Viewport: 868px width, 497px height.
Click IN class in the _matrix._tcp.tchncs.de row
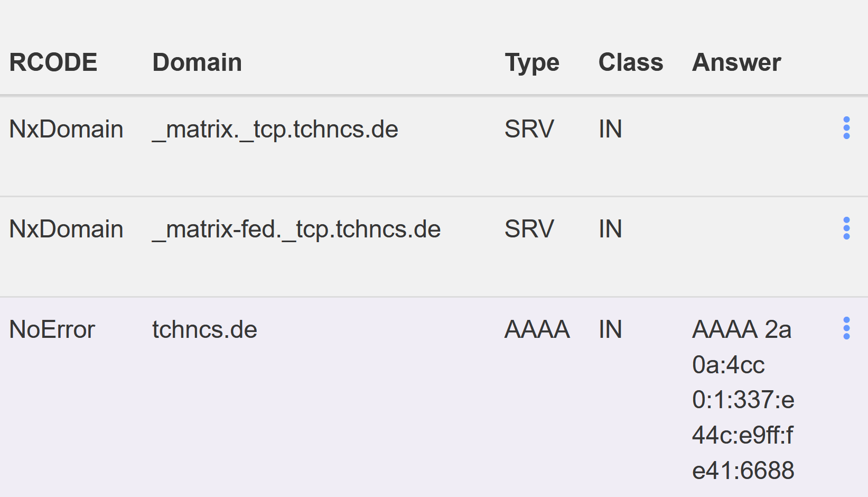(610, 129)
